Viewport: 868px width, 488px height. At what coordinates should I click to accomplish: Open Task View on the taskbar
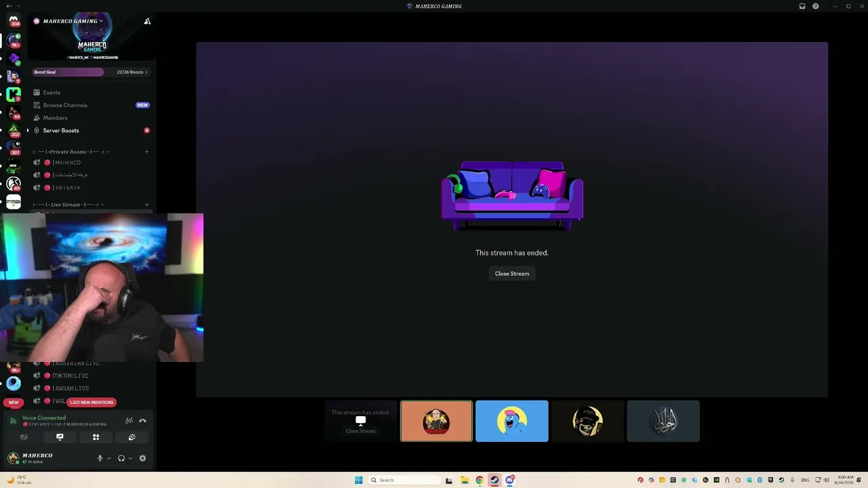pyautogui.click(x=449, y=480)
